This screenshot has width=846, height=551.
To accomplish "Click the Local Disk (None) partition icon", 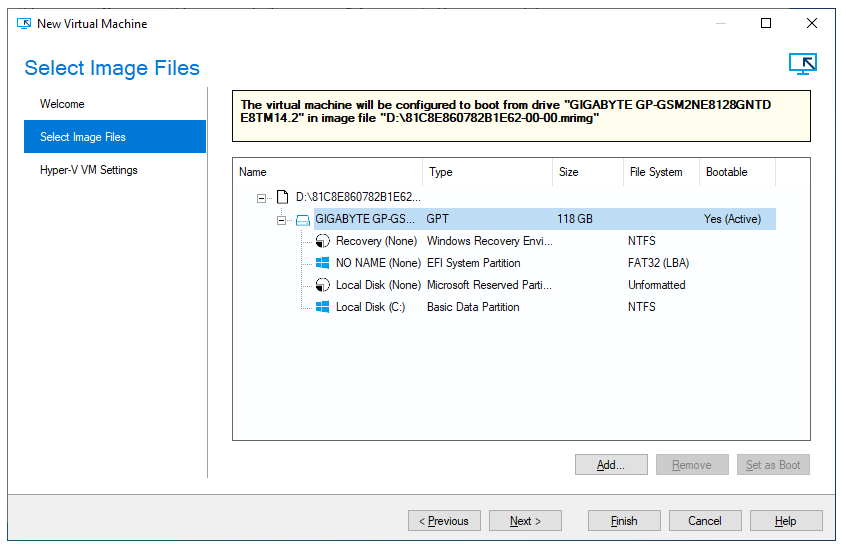I will pos(322,285).
